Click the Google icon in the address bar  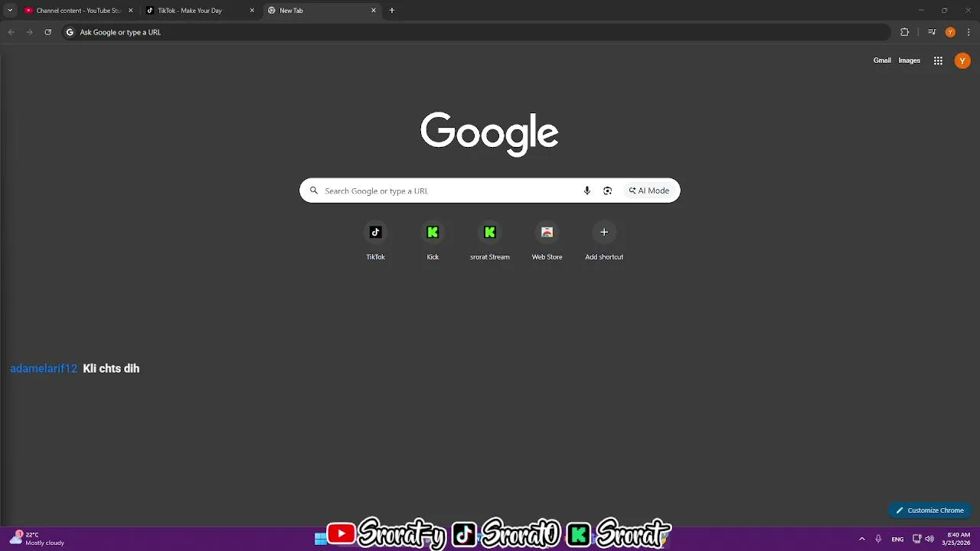coord(70,32)
